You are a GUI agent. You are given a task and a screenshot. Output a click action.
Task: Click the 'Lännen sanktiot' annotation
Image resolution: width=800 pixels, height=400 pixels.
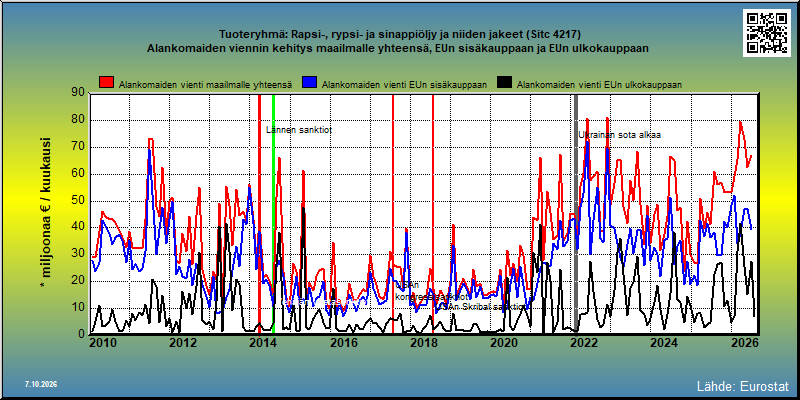(299, 130)
